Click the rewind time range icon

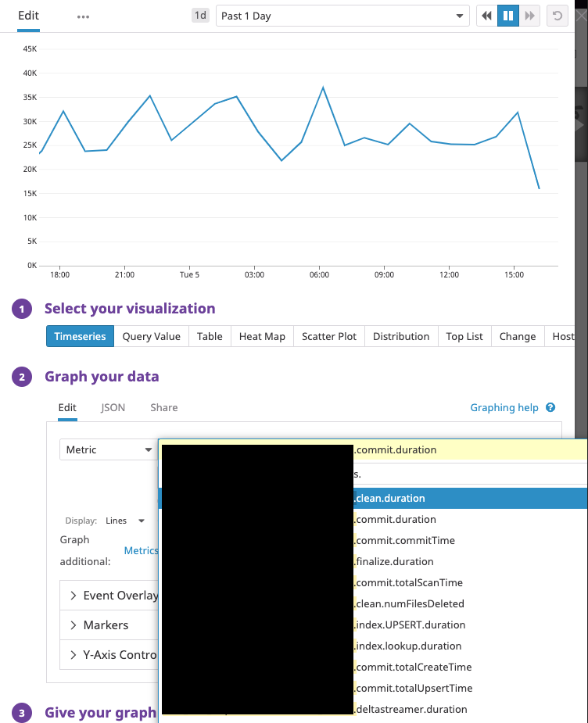pyautogui.click(x=486, y=16)
